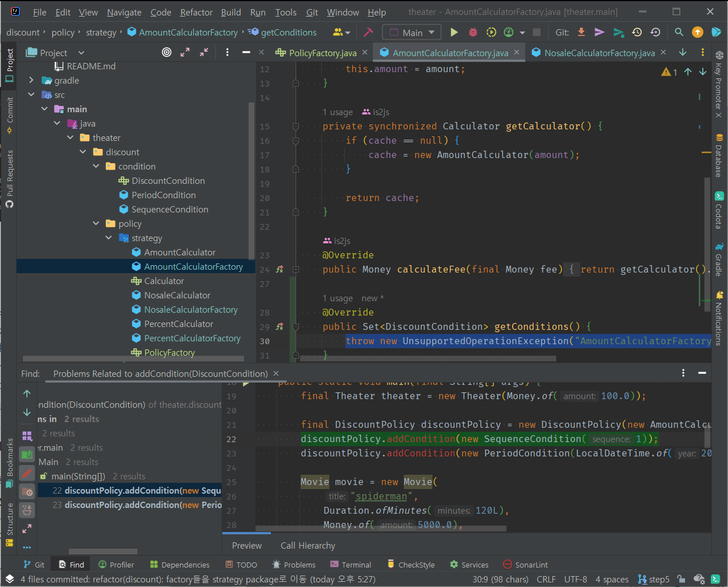The image size is (728, 587).
Task: Open the Main run configuration dropdown
Action: pos(412,33)
